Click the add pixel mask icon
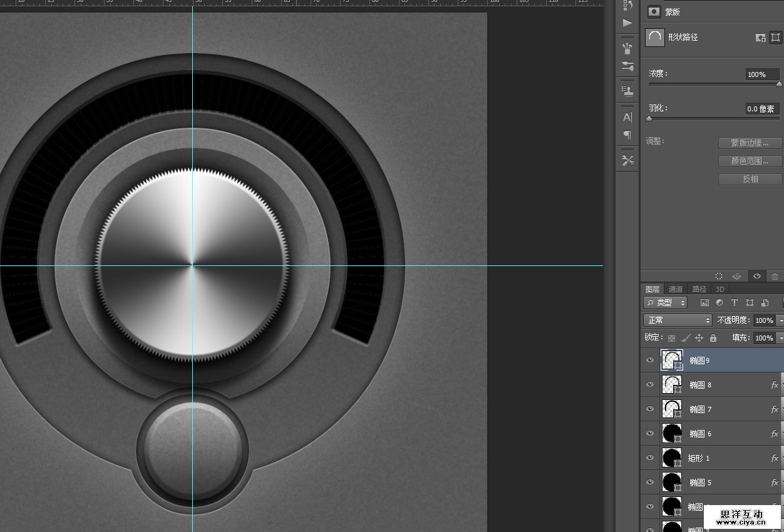 (761, 38)
